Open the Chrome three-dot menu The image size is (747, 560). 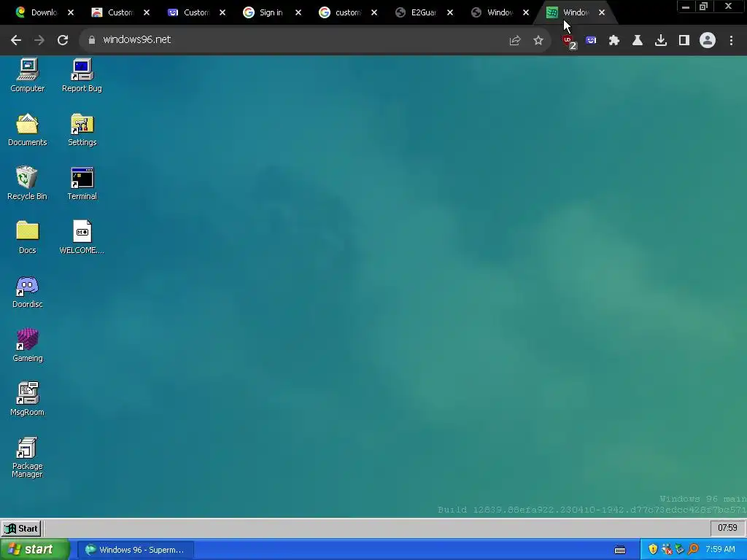(731, 41)
